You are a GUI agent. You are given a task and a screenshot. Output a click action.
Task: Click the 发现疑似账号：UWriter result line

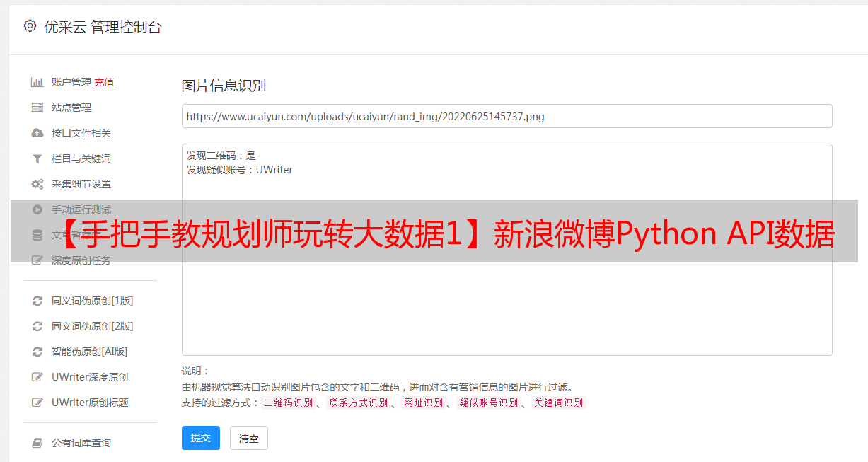pyautogui.click(x=240, y=170)
